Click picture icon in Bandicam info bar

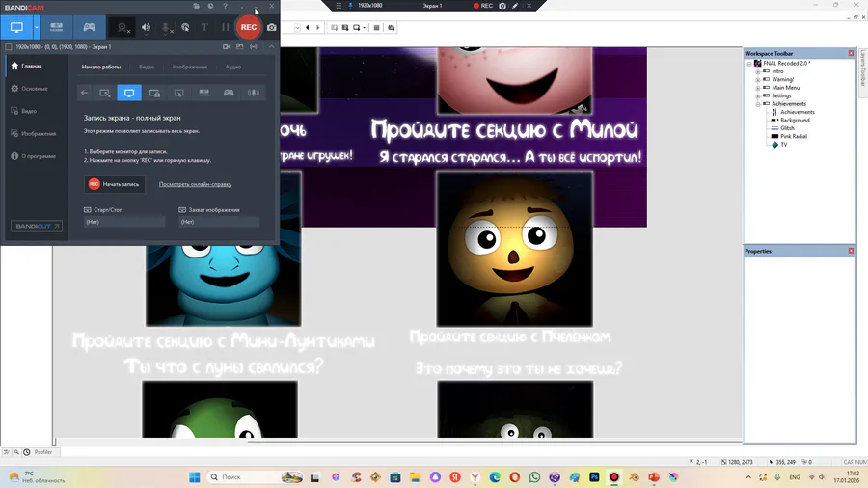(x=240, y=47)
